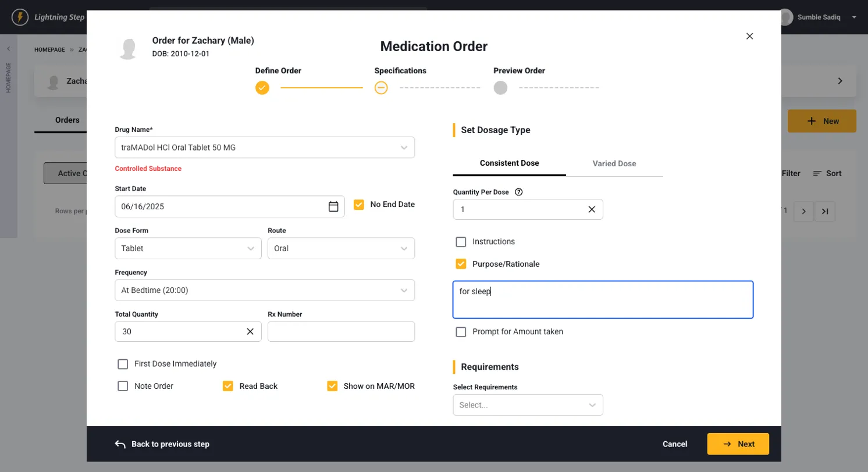The height and width of the screenshot is (472, 868).
Task: Close the Medication Order dialog
Action: (x=749, y=36)
